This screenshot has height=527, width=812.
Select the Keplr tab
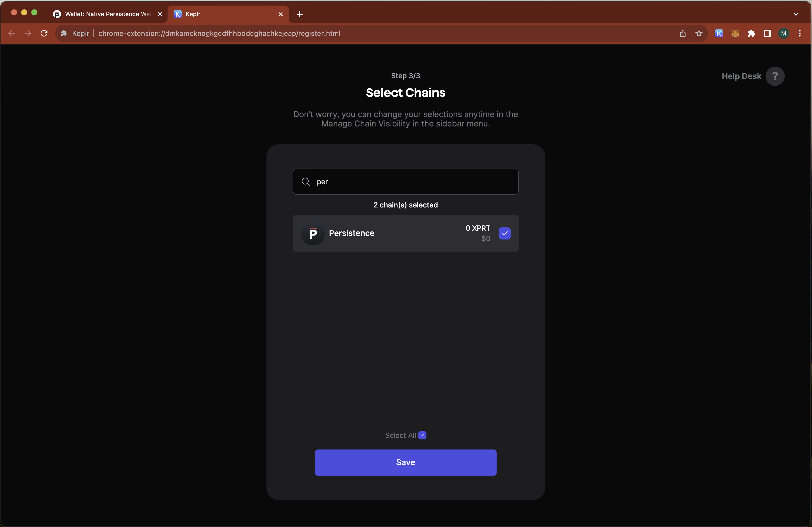point(225,14)
